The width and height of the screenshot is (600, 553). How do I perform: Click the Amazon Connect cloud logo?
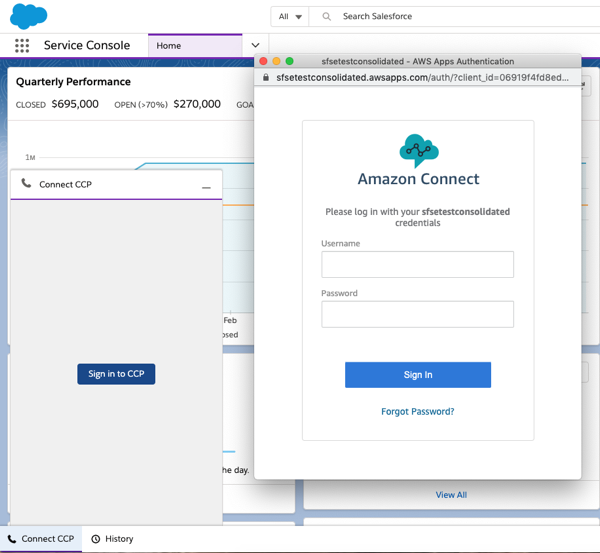pyautogui.click(x=419, y=151)
